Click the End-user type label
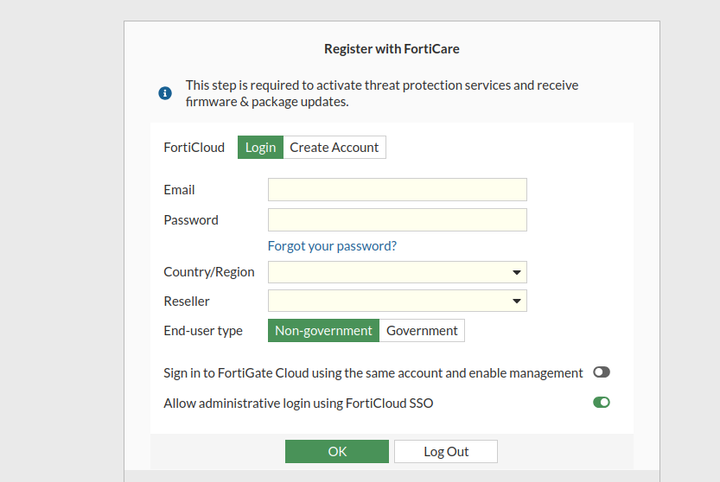Image resolution: width=720 pixels, height=482 pixels. (203, 331)
